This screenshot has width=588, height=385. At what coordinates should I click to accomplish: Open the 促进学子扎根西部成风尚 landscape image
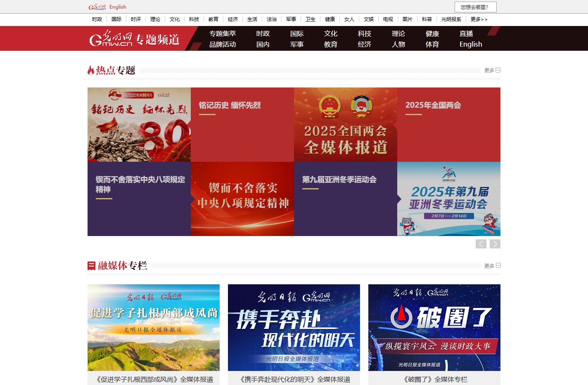154,328
